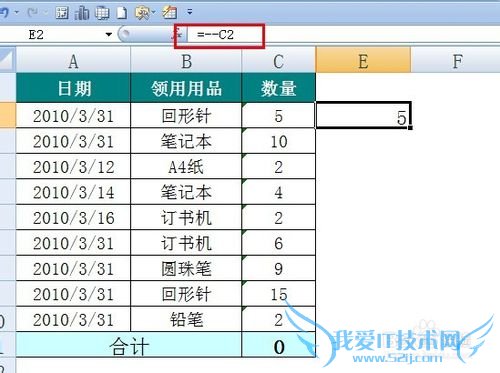The width and height of the screenshot is (500, 373).
Task: Click quantity 2 in the 2010/3/16 row
Action: (279, 217)
